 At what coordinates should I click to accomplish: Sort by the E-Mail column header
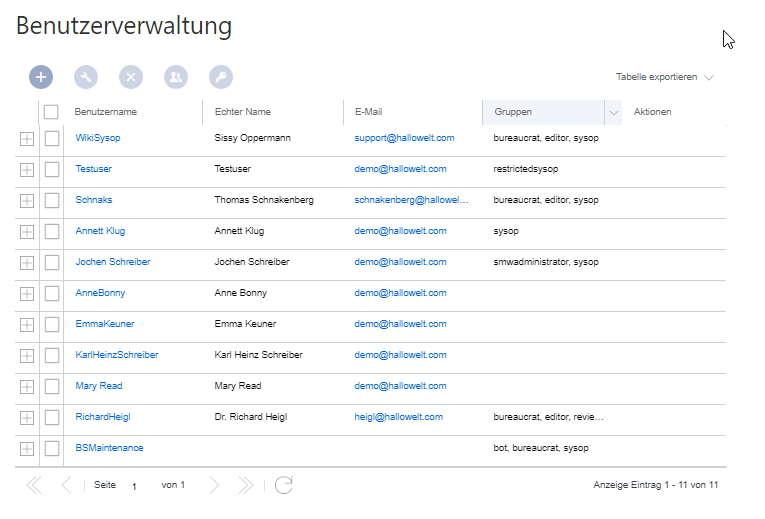pyautogui.click(x=368, y=112)
